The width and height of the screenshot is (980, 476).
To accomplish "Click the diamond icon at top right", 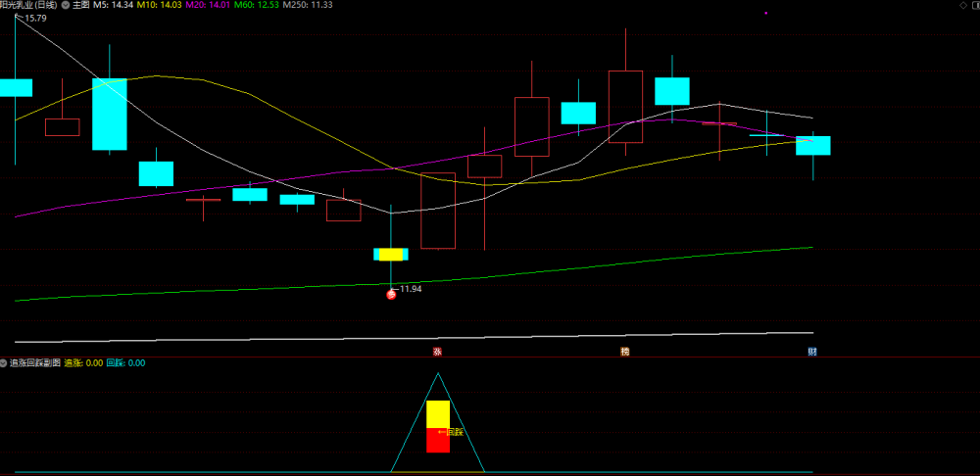I will (963, 5).
